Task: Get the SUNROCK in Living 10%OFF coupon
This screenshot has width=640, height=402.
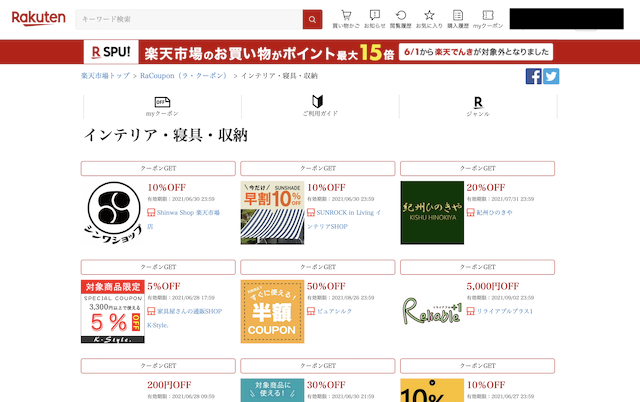Action: click(x=318, y=168)
